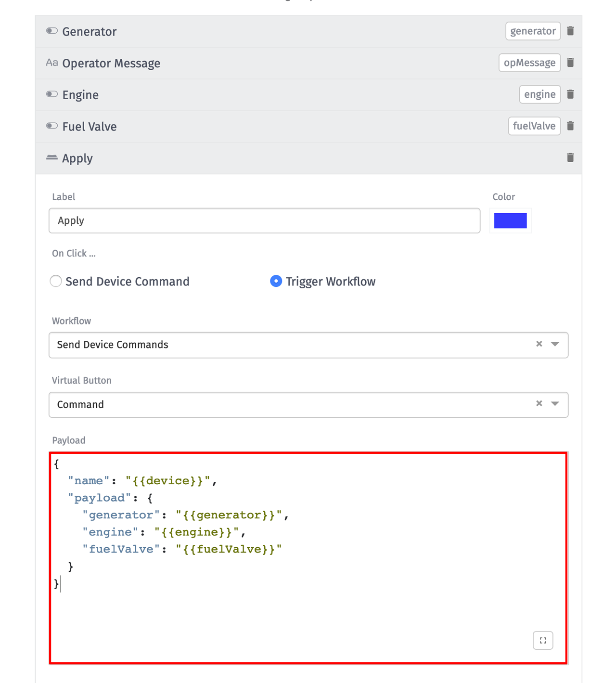This screenshot has width=616, height=683.
Task: Delete the Operator Message input
Action: [x=570, y=63]
